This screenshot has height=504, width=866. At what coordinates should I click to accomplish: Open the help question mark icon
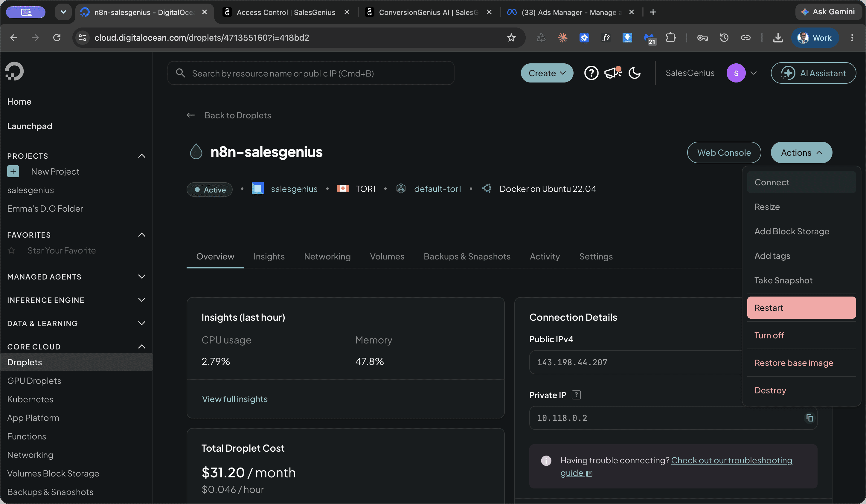tap(591, 73)
